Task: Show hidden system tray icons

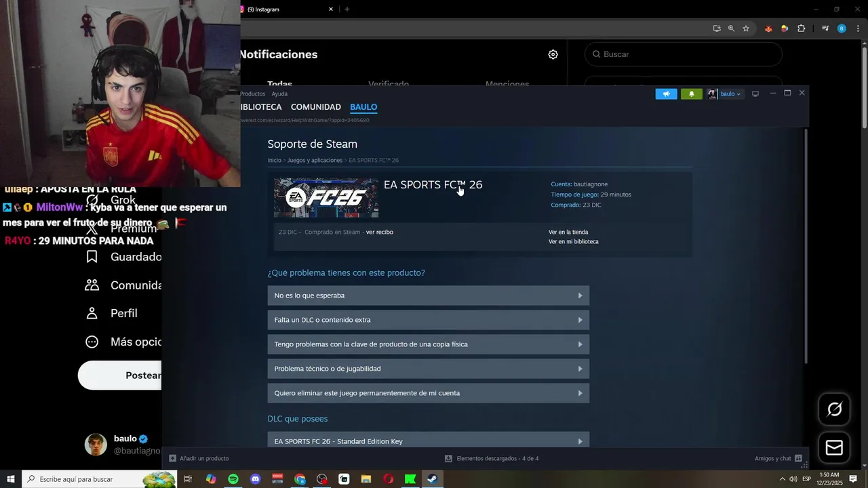Action: tap(783, 479)
